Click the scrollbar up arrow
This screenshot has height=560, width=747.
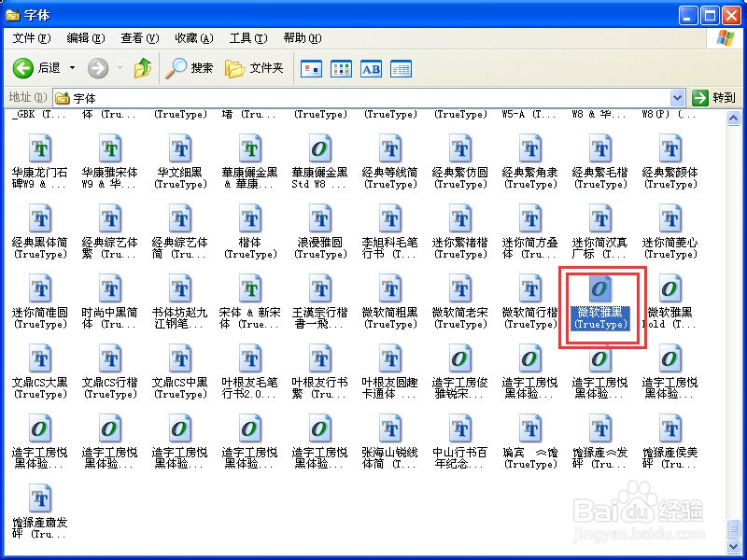tap(734, 119)
